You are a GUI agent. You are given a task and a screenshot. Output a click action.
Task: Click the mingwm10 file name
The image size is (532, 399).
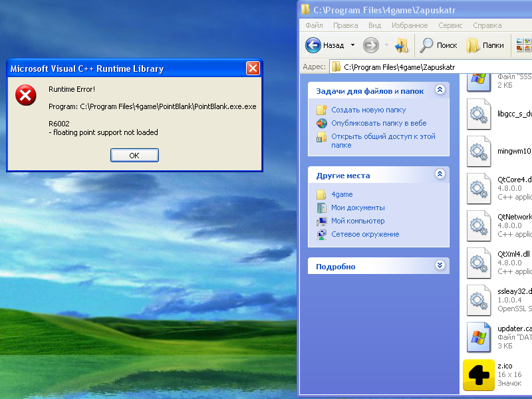[x=514, y=152]
